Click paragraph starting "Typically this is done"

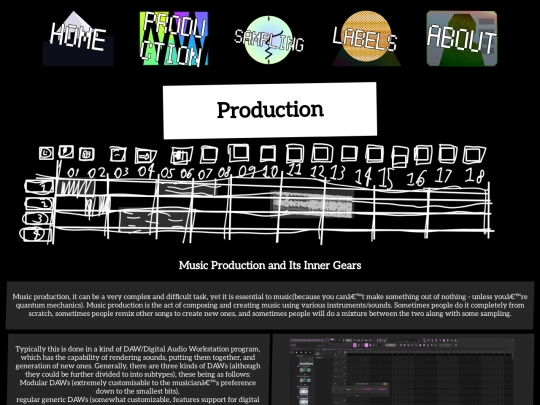(x=138, y=375)
